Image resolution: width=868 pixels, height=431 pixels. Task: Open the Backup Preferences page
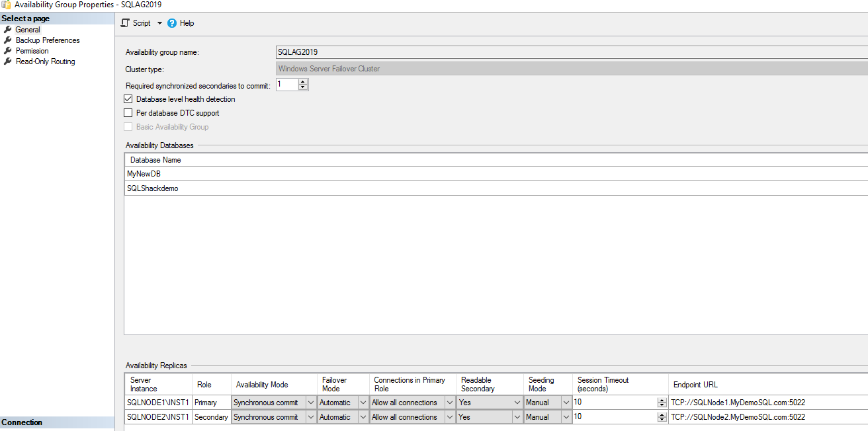click(x=48, y=40)
